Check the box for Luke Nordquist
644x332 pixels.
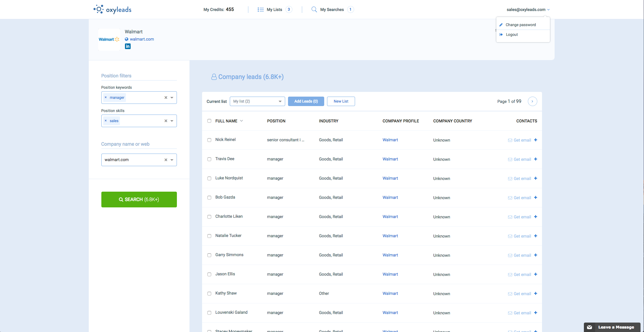pyautogui.click(x=209, y=178)
